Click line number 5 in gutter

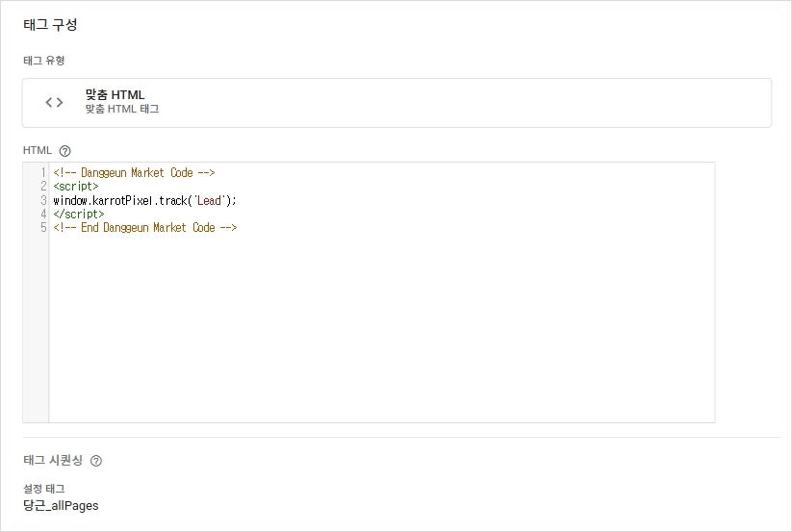43,228
